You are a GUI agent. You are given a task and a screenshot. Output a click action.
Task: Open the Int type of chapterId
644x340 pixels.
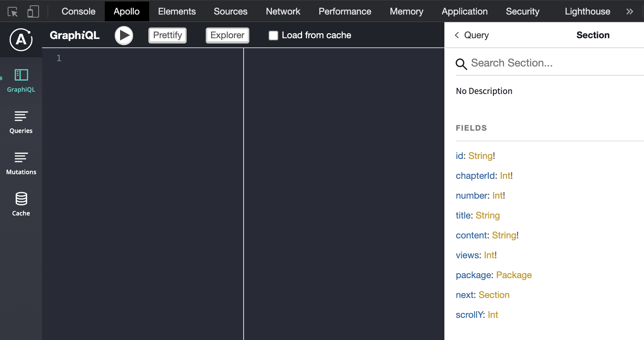pos(505,176)
